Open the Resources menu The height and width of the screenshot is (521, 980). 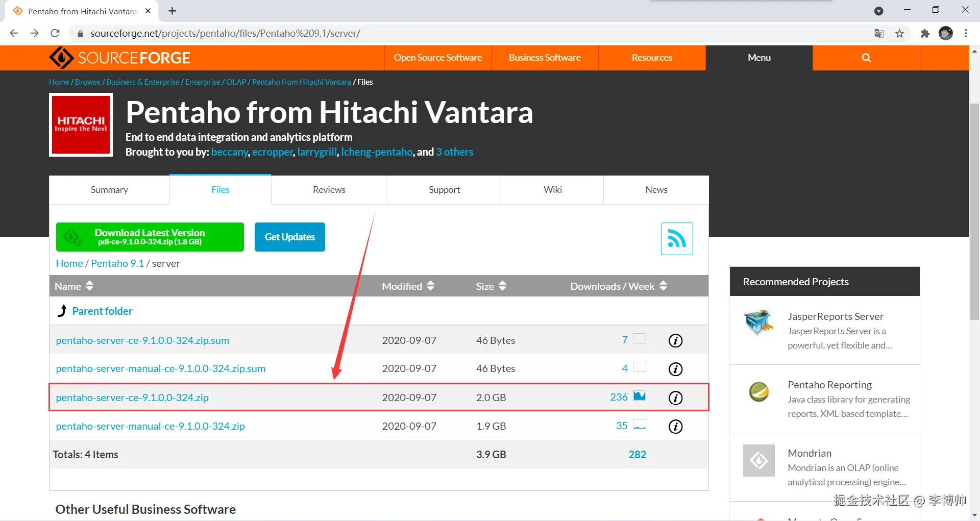pos(652,58)
